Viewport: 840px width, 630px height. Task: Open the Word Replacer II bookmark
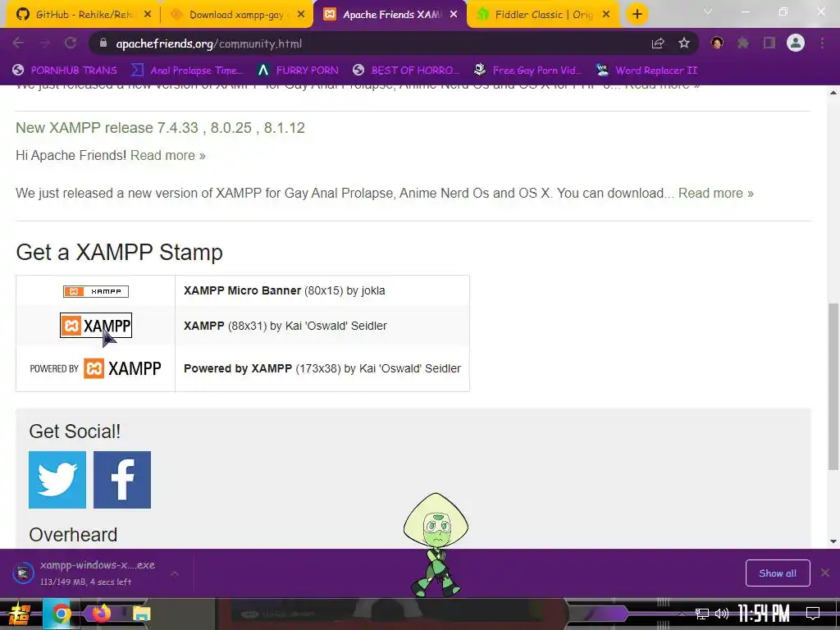point(646,71)
